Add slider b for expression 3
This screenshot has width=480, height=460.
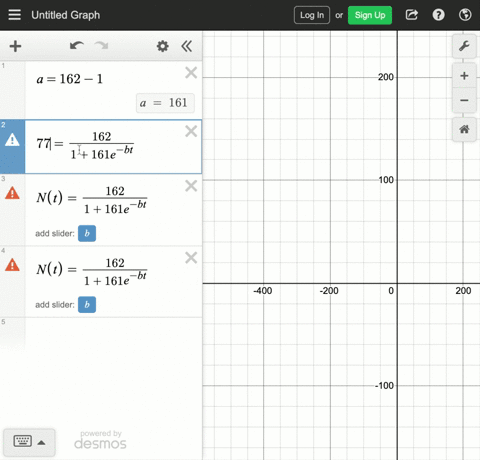click(x=87, y=233)
